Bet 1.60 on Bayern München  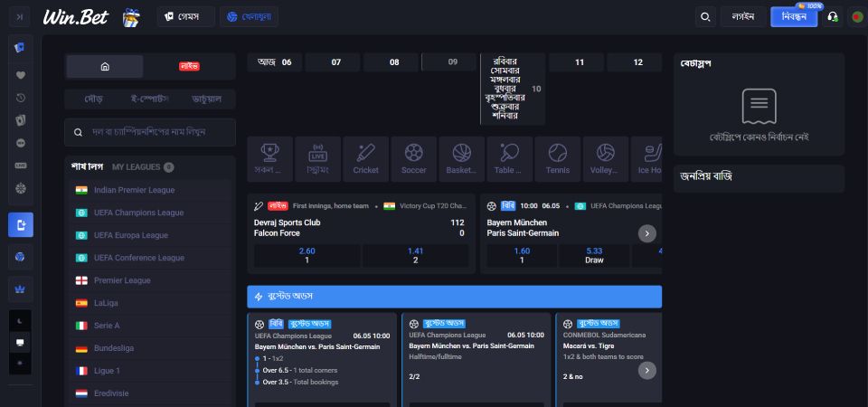click(x=522, y=255)
